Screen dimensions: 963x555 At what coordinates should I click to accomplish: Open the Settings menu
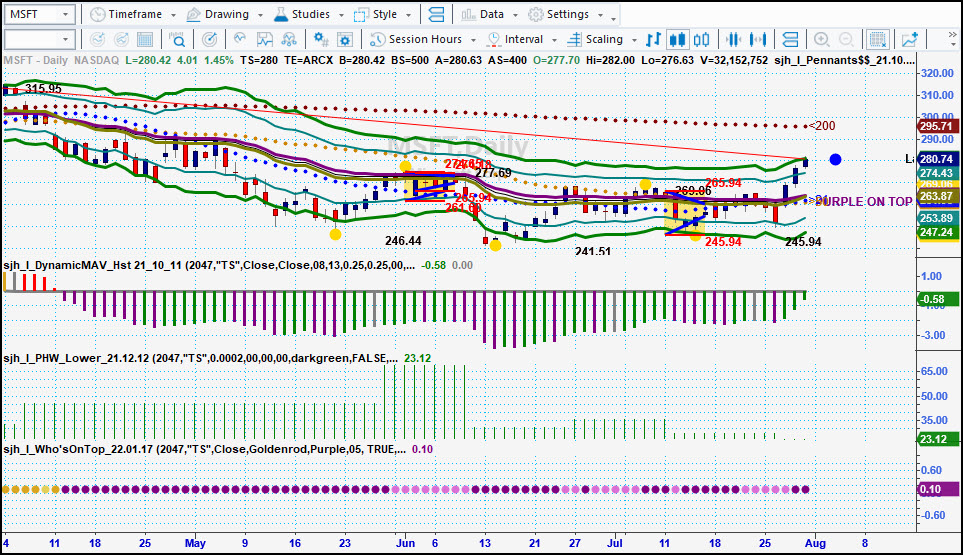click(566, 14)
